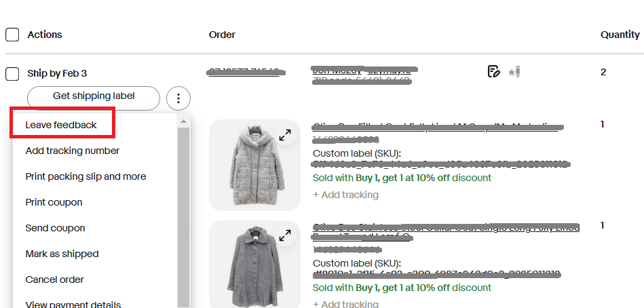Click Add tracking link under puffer coat

[346, 195]
